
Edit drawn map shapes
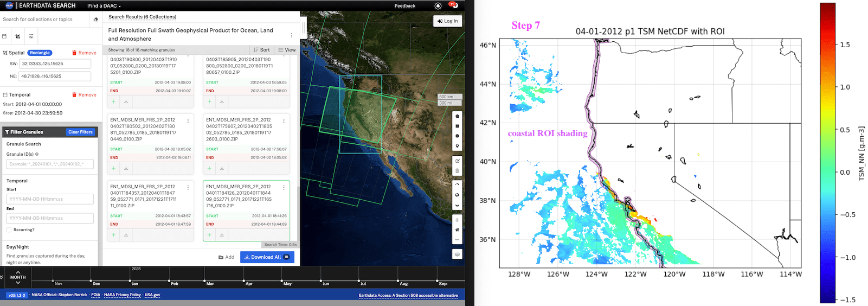click(457, 161)
